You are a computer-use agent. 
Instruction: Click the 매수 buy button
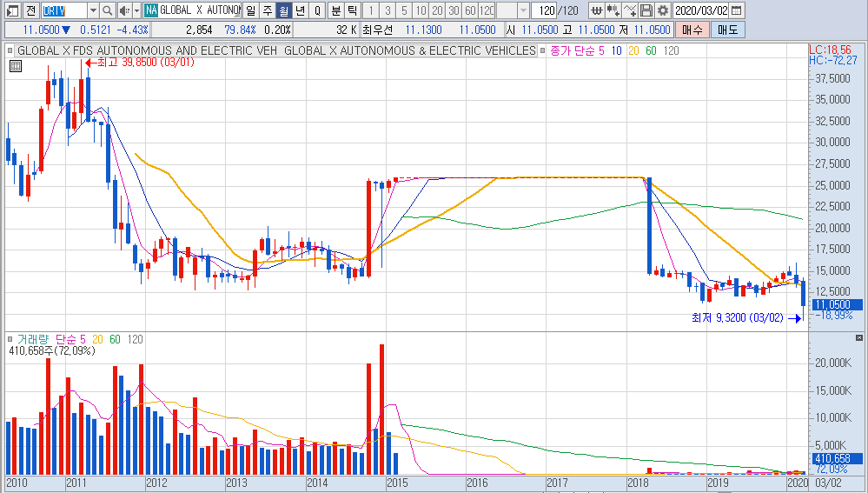pyautogui.click(x=692, y=30)
